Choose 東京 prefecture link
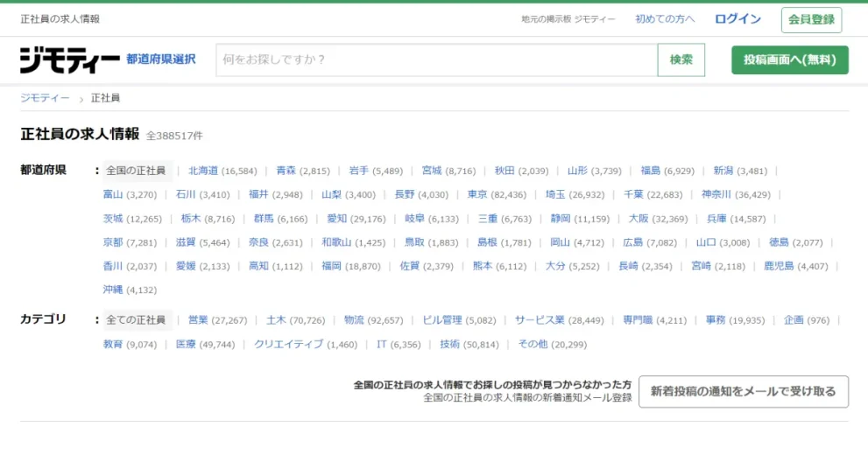The image size is (868, 455). click(x=477, y=194)
